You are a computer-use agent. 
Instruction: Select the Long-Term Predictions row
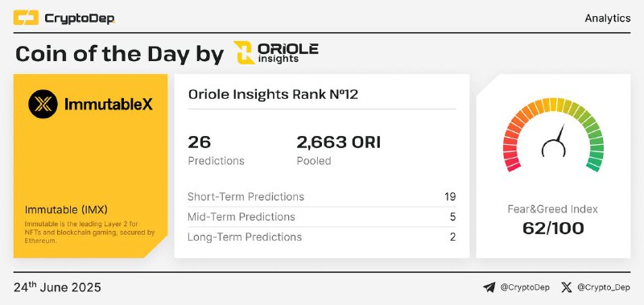[x=321, y=237]
